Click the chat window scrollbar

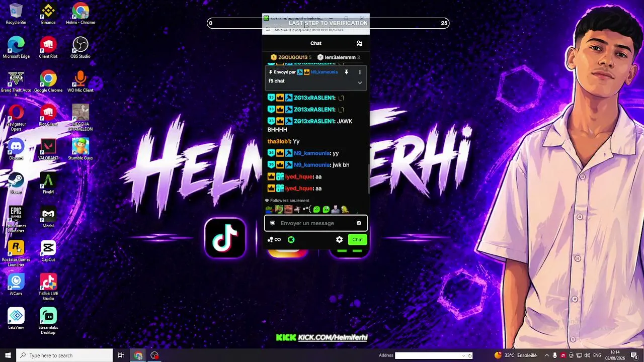tap(369, 179)
